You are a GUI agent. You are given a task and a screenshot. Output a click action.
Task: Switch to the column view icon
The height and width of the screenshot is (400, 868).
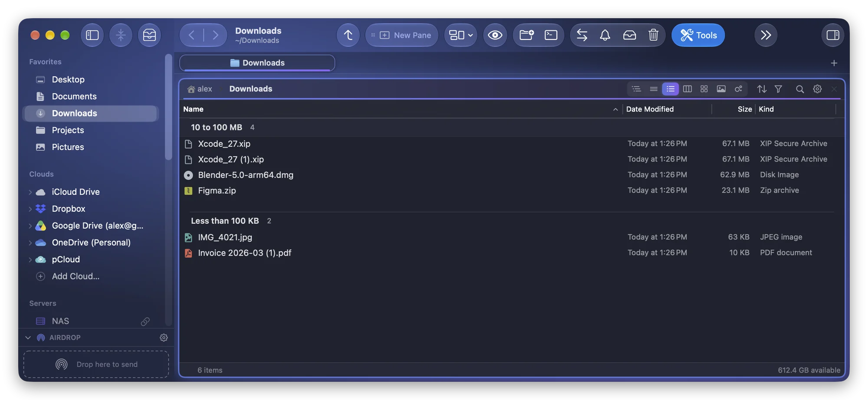tap(687, 89)
